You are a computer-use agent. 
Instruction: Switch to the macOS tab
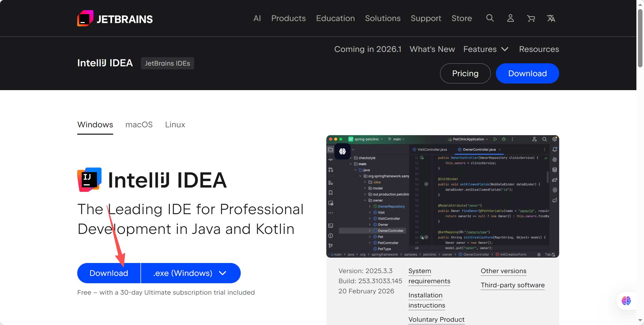click(x=139, y=125)
